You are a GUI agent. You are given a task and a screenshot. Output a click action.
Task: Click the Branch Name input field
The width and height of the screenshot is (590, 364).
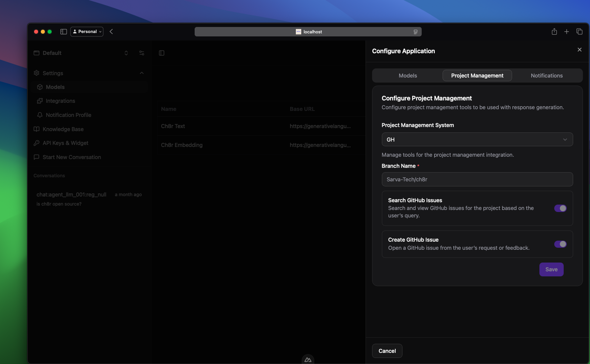click(x=477, y=179)
